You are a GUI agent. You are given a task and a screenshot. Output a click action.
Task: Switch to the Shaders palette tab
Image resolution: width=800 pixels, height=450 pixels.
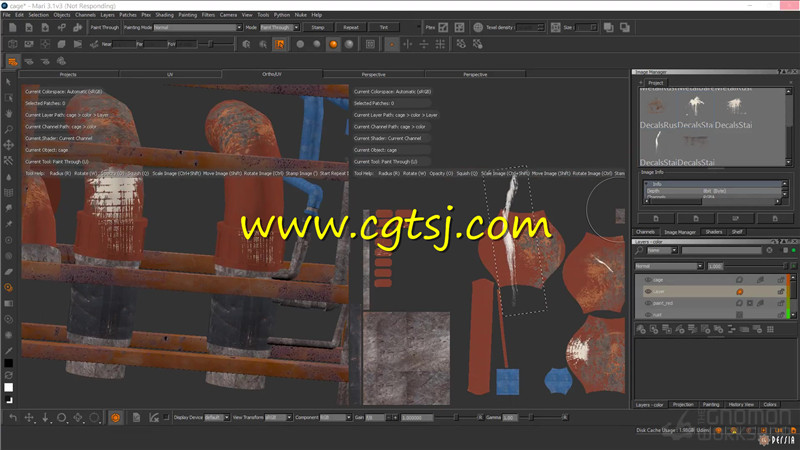click(x=714, y=232)
